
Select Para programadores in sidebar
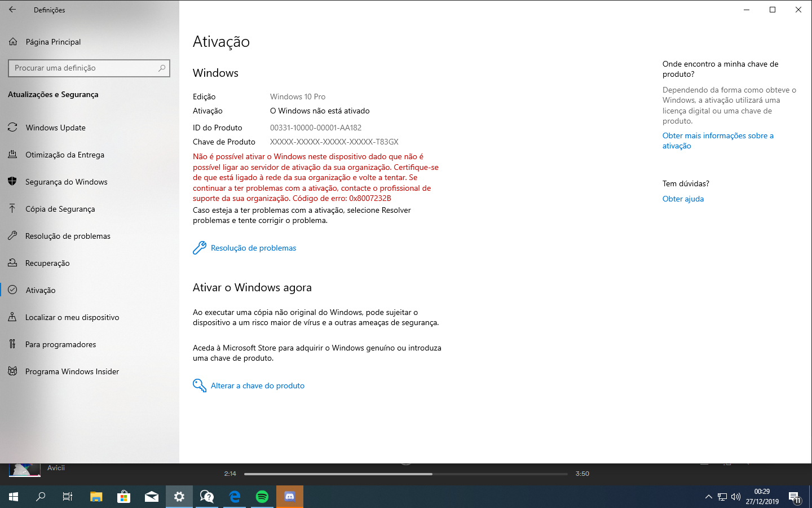(60, 344)
